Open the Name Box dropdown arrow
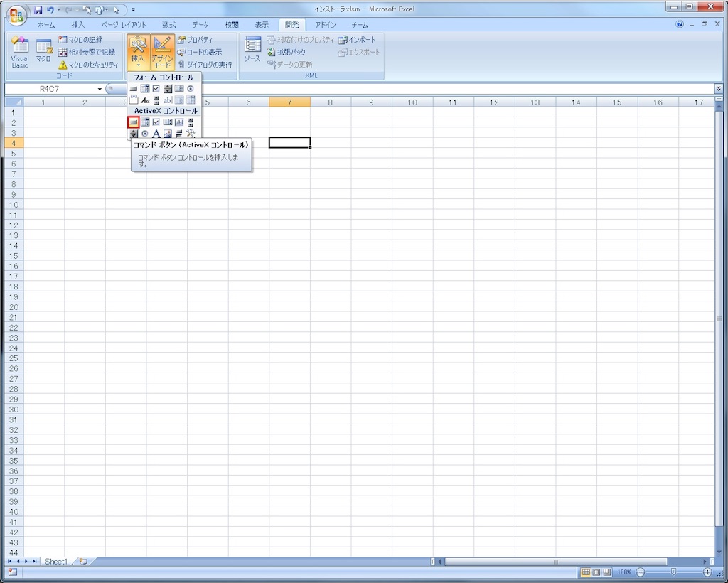 [x=100, y=89]
